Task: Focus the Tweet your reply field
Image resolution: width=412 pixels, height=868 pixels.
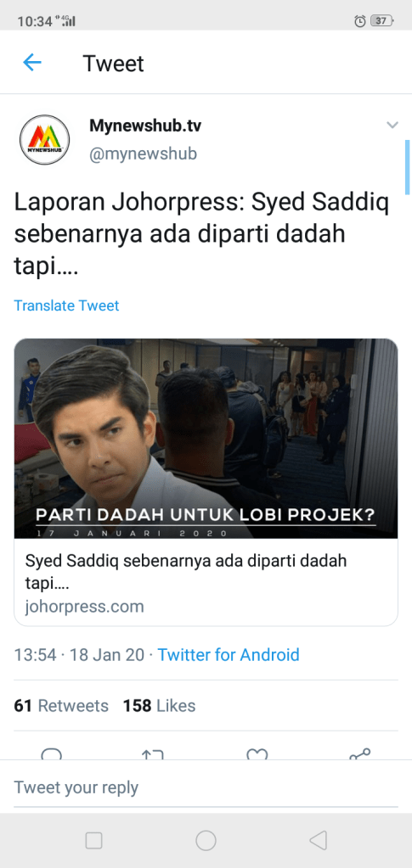Action: (206, 787)
